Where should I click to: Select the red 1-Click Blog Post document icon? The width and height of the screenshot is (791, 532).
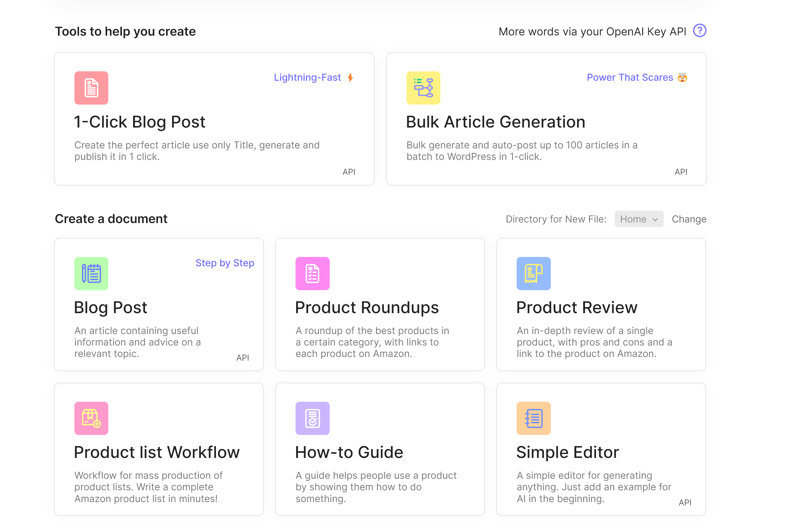click(91, 88)
